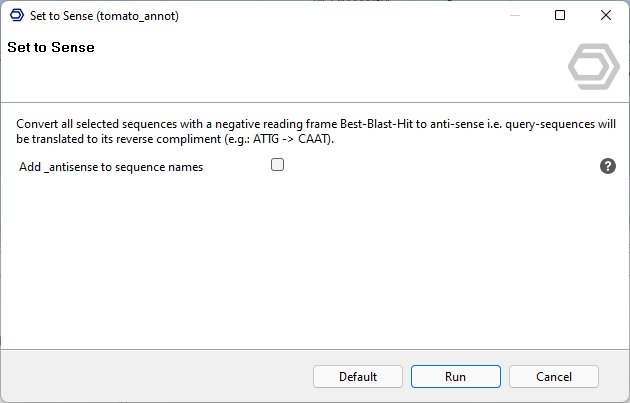Maximize the Set to Sense window
The image size is (630, 403).
click(560, 16)
